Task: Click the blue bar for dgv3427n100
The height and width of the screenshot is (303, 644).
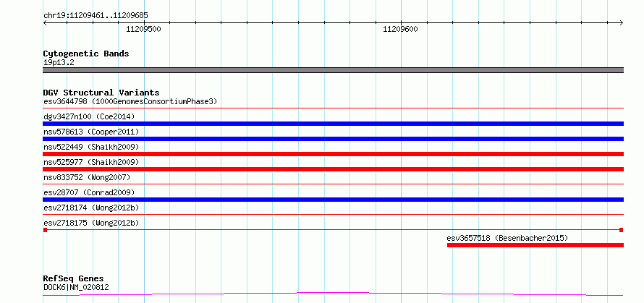Action: click(x=333, y=124)
